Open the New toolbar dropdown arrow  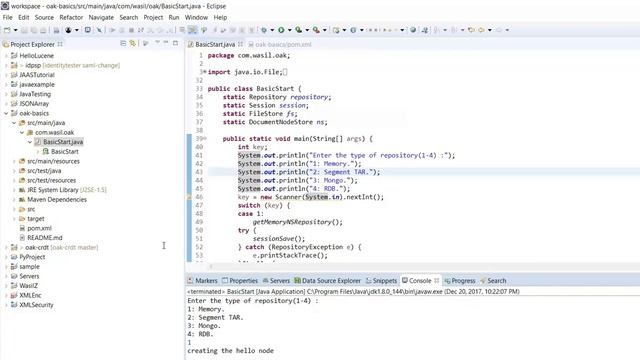(16, 30)
